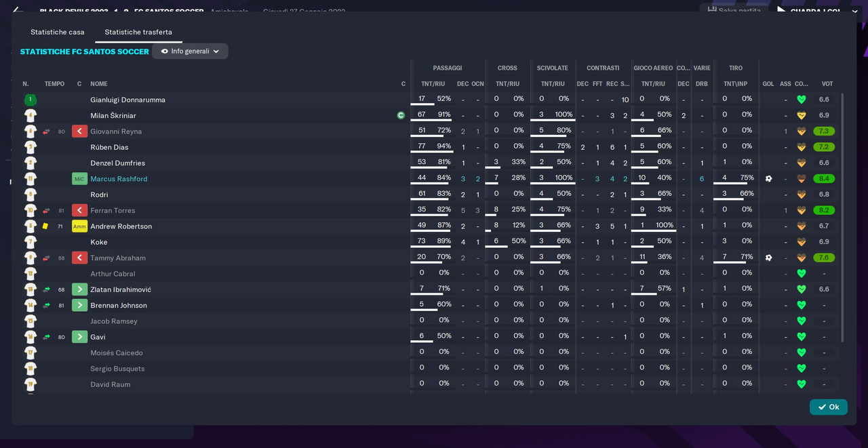Sort the table by the VOT rating column
This screenshot has width=868, height=448.
coord(827,84)
